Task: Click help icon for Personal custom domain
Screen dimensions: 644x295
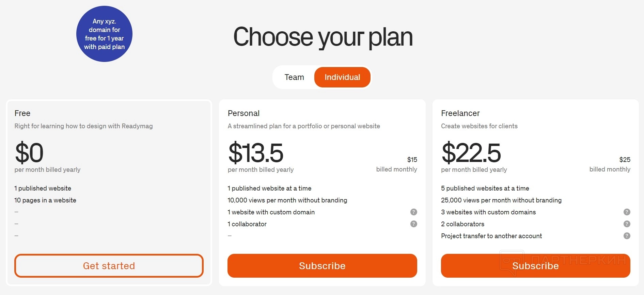Action: click(413, 212)
